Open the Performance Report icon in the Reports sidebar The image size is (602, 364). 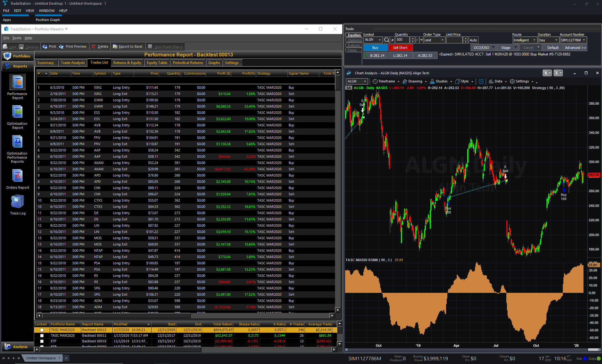(x=18, y=82)
